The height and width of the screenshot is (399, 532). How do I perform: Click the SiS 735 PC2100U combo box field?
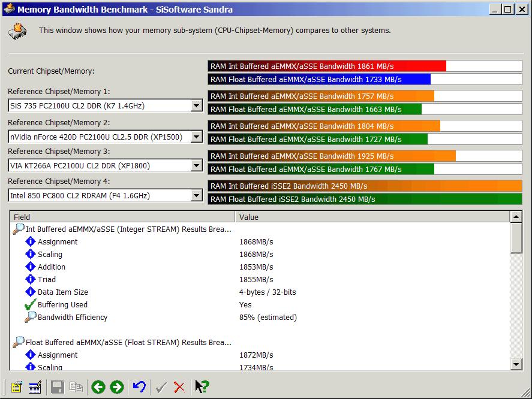point(106,106)
